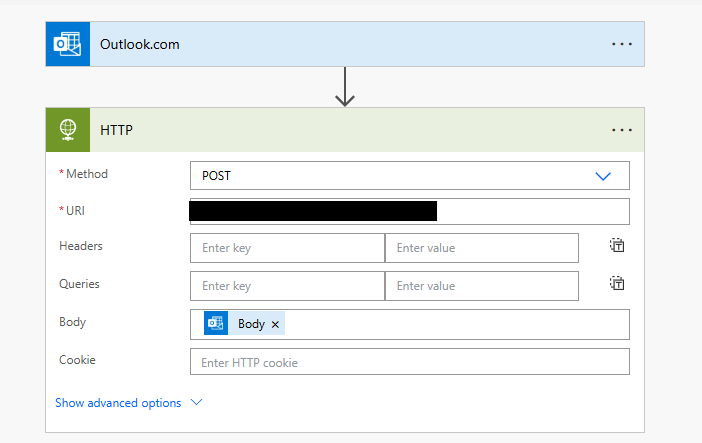Select the Outlook.com step title
Image resolution: width=702 pixels, height=443 pixels.
140,44
